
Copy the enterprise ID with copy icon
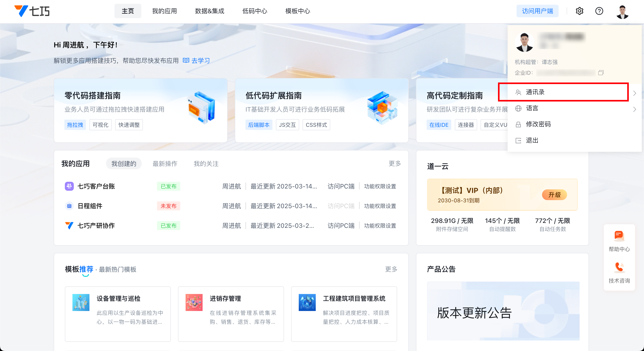601,73
